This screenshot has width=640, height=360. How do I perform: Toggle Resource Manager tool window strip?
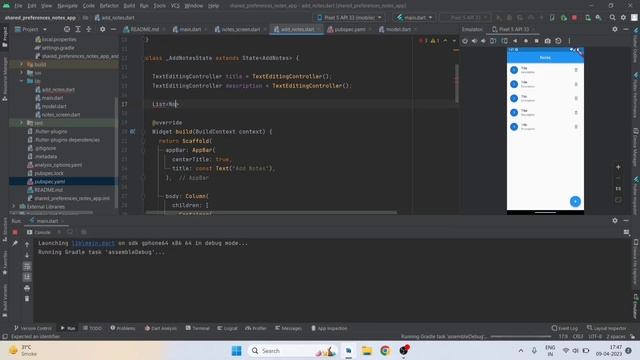tap(5, 79)
